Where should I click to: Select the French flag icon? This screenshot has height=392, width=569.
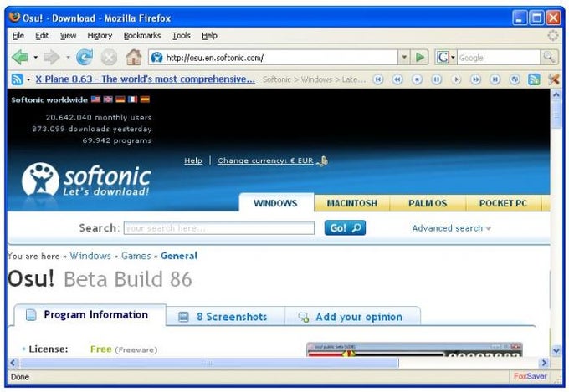point(133,99)
